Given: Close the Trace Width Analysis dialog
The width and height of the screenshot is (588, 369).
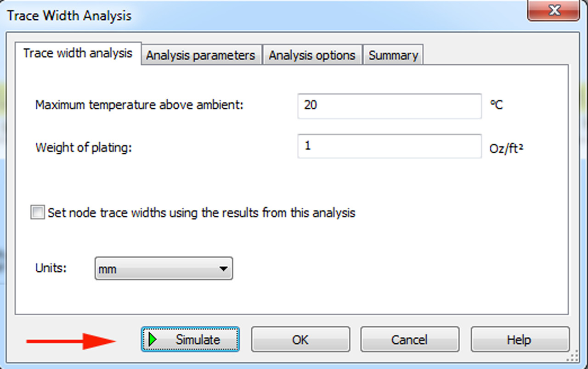Looking at the screenshot, I should point(555,11).
